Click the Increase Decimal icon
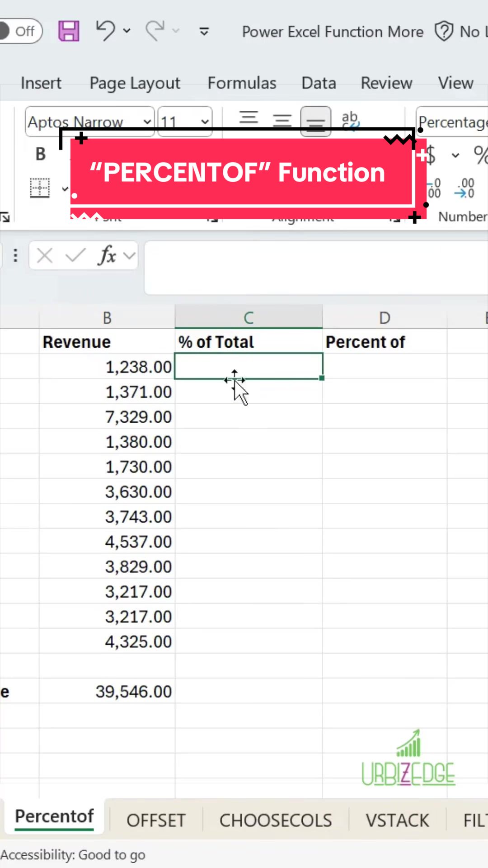The width and height of the screenshot is (488, 868). point(434,188)
